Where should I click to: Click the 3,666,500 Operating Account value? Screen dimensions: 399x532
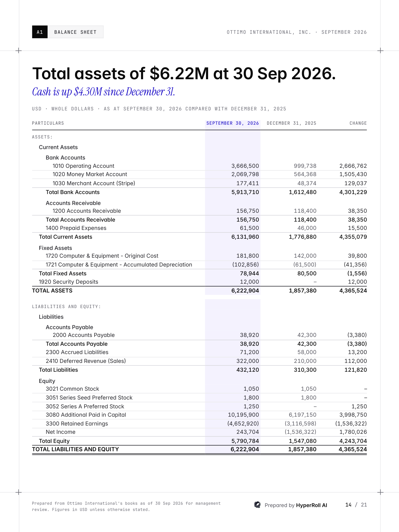pyautogui.click(x=245, y=166)
